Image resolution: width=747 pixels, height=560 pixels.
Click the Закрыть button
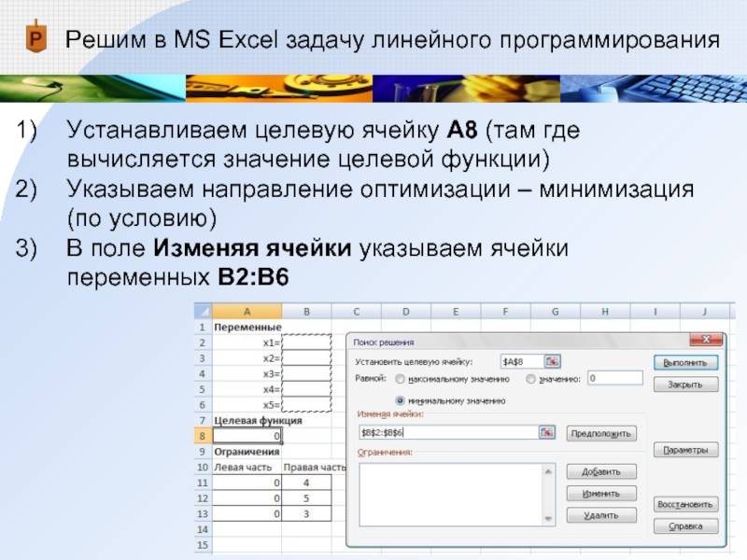(x=685, y=385)
